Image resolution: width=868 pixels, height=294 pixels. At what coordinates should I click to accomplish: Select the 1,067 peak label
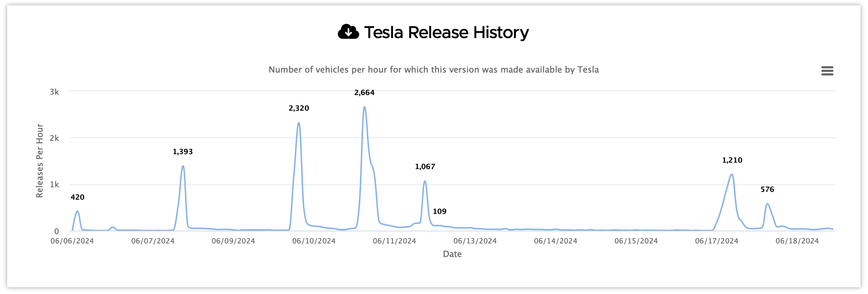click(x=425, y=167)
